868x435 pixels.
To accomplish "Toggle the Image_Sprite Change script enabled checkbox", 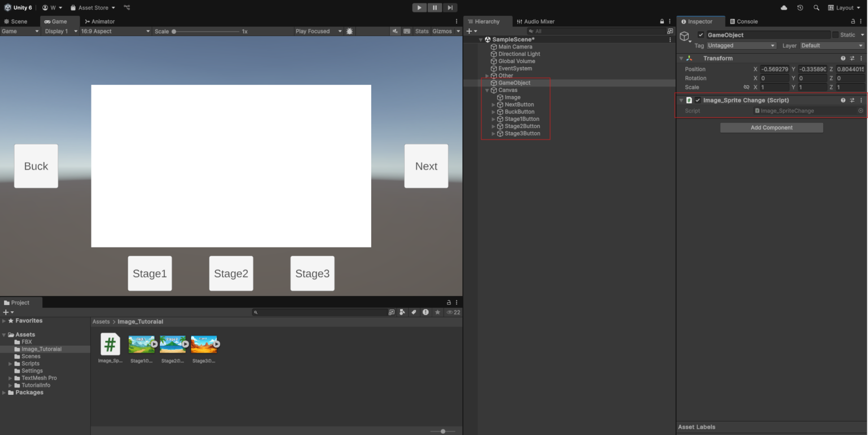I will tap(698, 100).
